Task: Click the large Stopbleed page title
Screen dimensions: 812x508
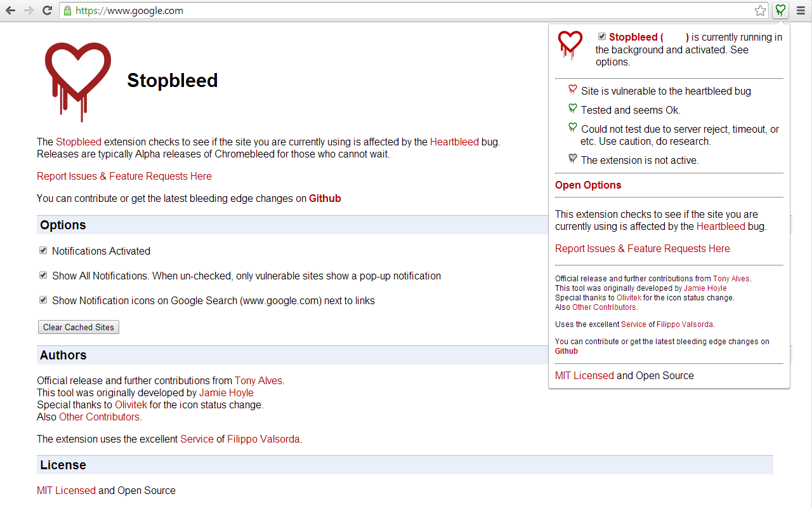Action: 173,81
